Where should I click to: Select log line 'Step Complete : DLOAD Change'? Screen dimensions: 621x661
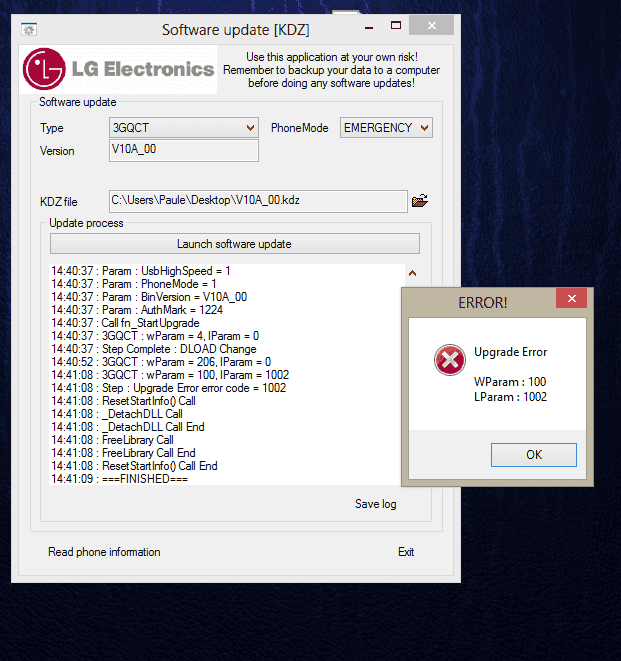click(x=154, y=349)
